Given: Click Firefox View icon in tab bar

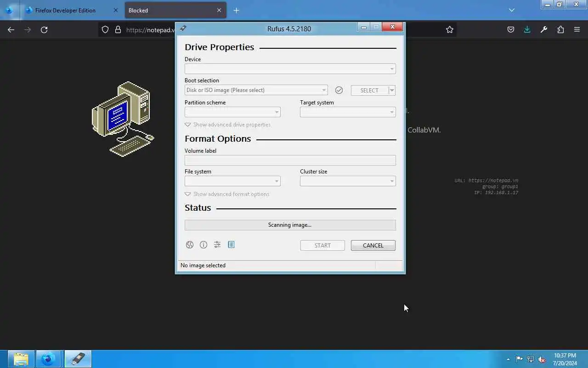Looking at the screenshot, I should point(9,10).
